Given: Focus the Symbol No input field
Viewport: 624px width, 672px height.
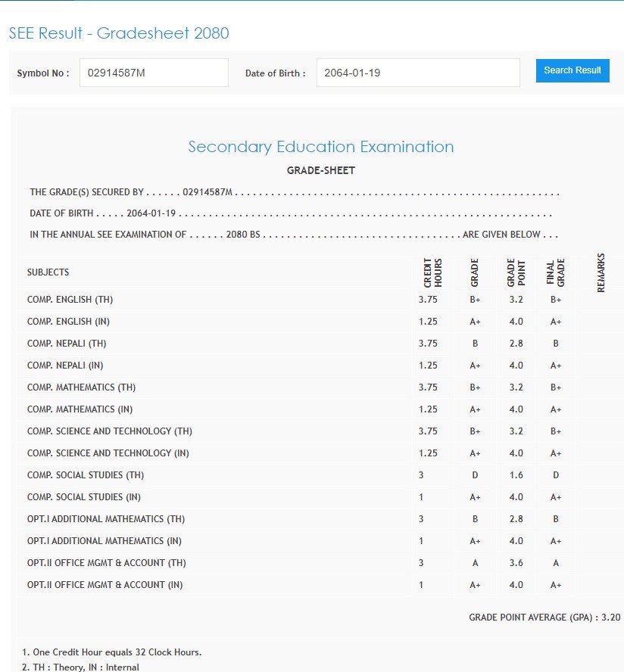Looking at the screenshot, I should point(154,73).
